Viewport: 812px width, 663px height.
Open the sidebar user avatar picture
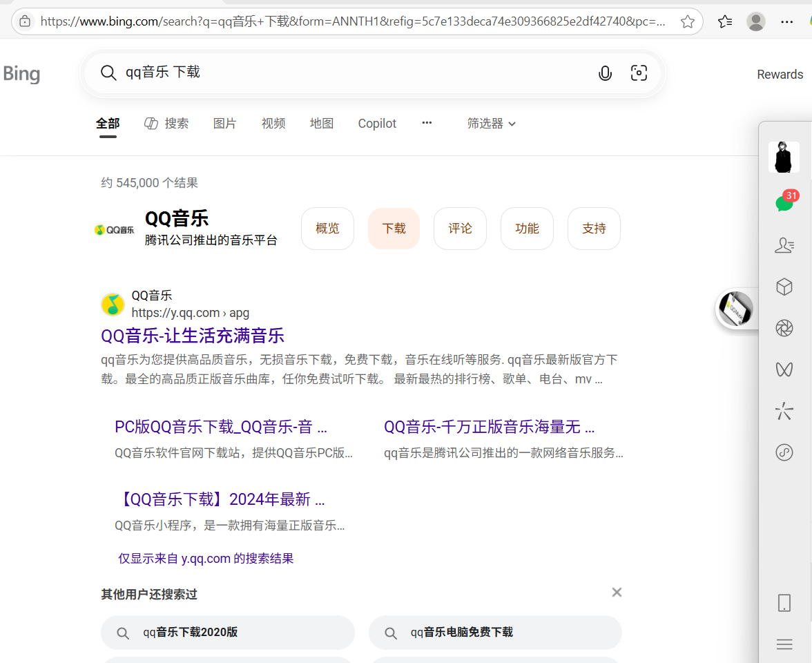coord(784,157)
